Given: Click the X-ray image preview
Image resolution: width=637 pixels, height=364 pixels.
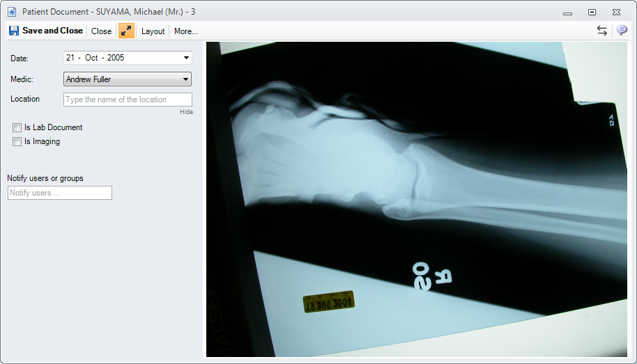Looking at the screenshot, I should pyautogui.click(x=419, y=200).
